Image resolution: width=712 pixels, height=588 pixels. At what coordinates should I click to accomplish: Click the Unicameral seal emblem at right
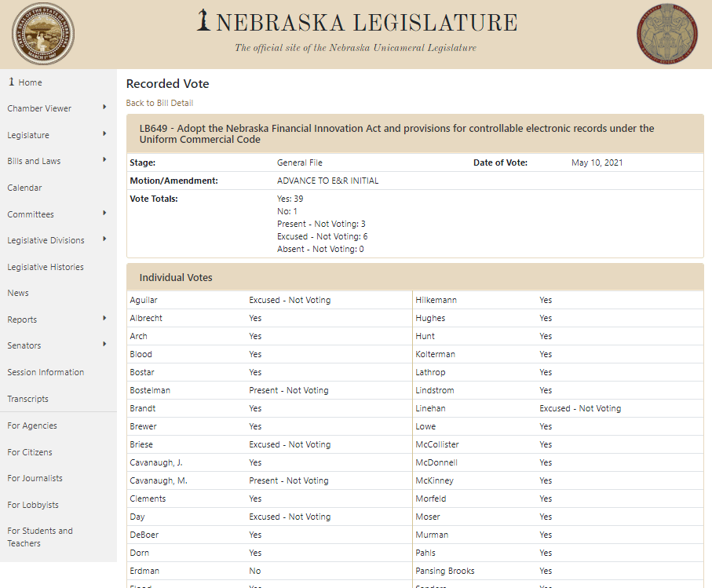(x=667, y=34)
